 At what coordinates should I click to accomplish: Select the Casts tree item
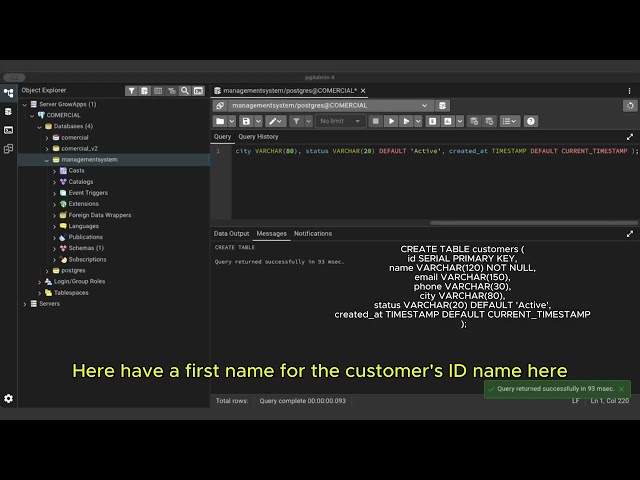coord(76,171)
